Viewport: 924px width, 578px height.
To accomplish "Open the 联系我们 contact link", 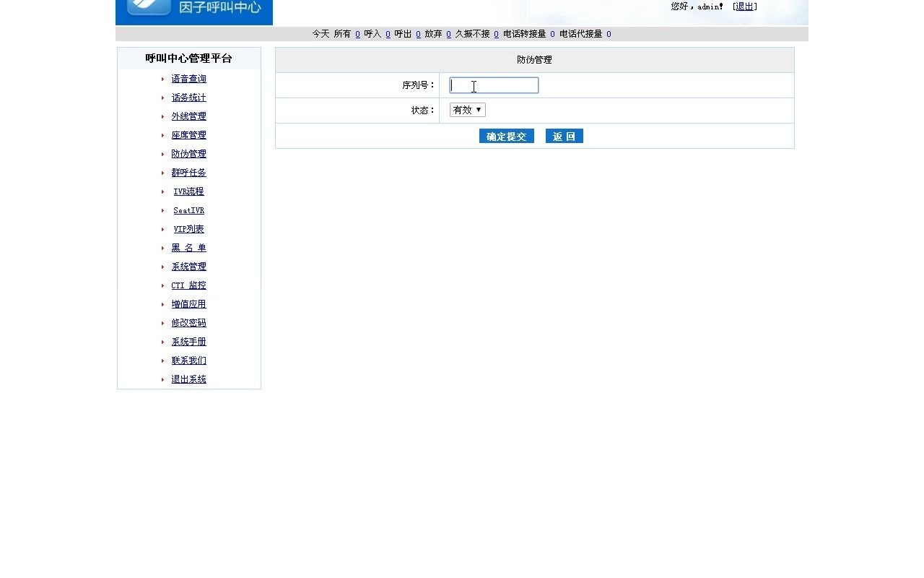I will (188, 361).
